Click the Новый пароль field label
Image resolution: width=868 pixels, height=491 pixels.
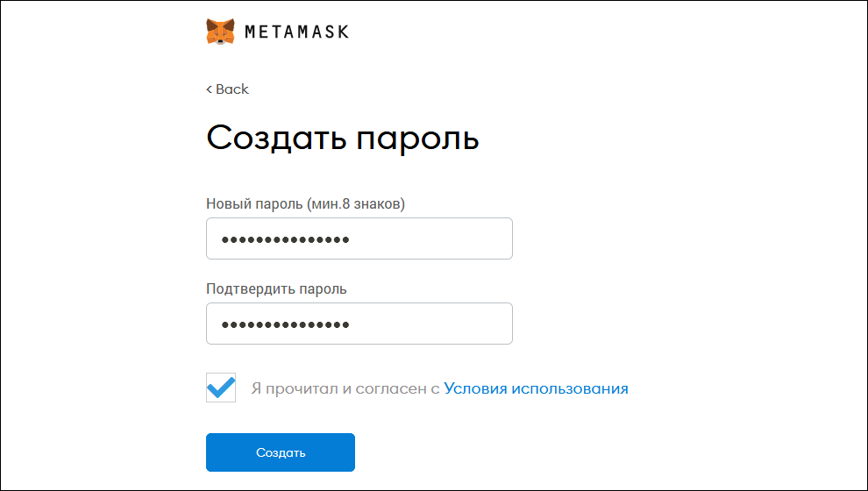pyautogui.click(x=306, y=203)
